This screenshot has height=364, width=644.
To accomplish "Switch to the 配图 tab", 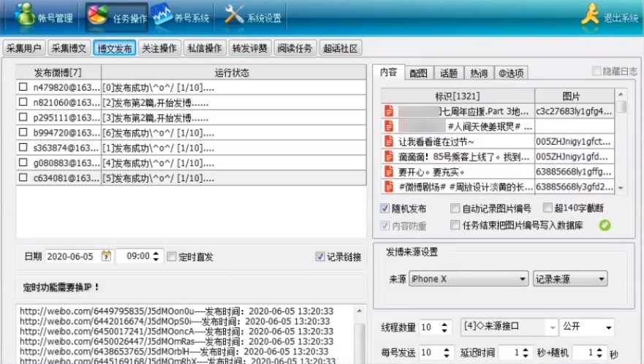I will point(418,73).
